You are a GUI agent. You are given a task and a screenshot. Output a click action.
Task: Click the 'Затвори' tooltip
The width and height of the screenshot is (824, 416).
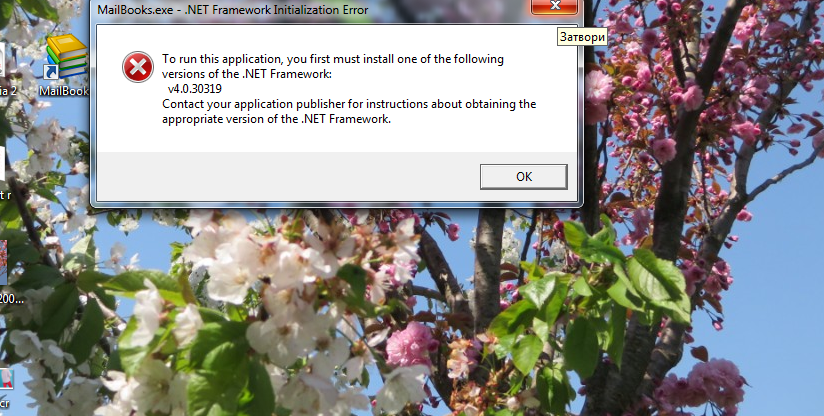(582, 37)
